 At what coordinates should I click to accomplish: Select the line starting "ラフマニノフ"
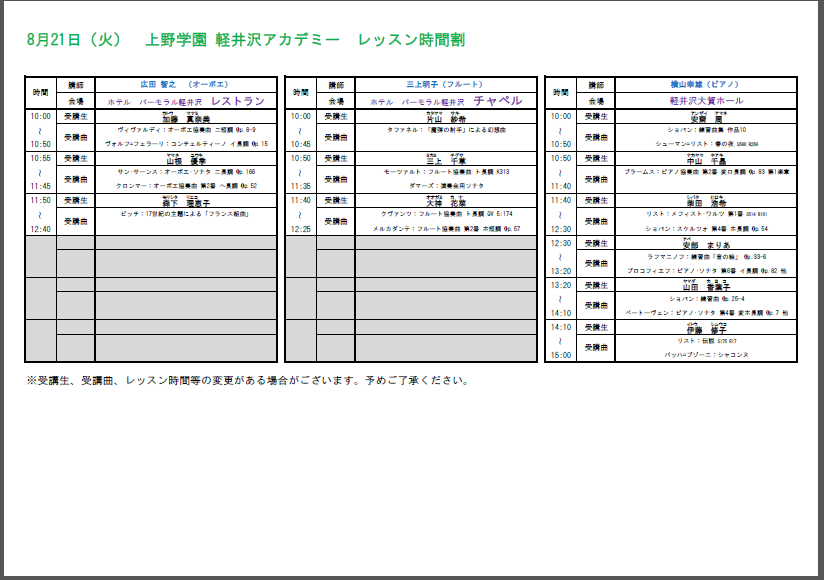(707, 257)
